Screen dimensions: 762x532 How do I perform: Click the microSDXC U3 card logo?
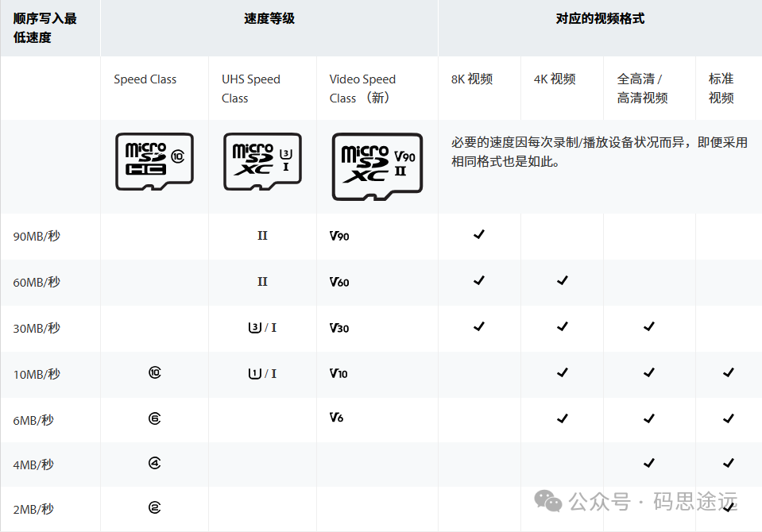[x=261, y=160]
